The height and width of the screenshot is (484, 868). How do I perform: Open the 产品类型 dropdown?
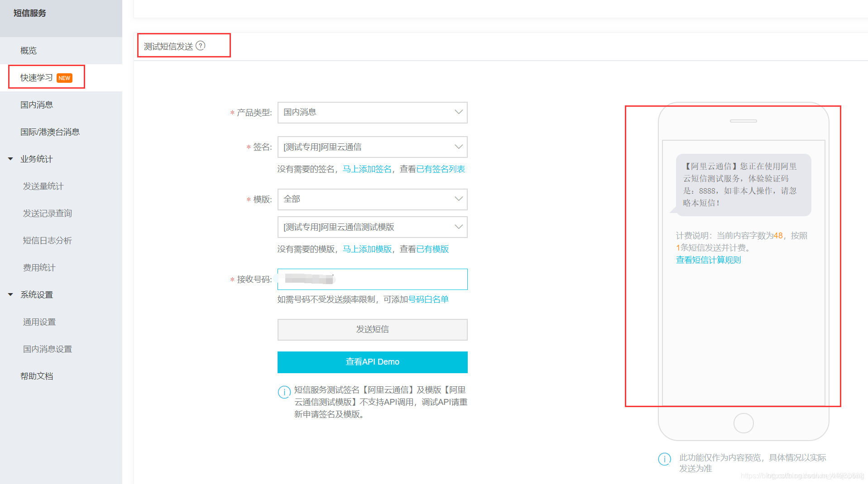point(372,112)
